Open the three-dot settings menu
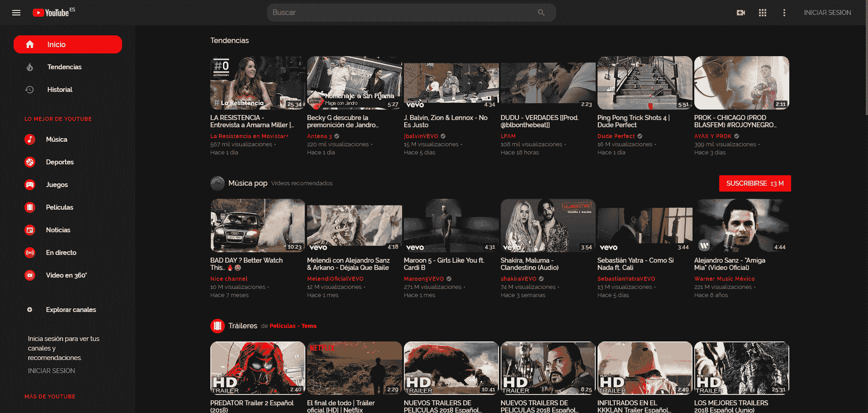 784,13
